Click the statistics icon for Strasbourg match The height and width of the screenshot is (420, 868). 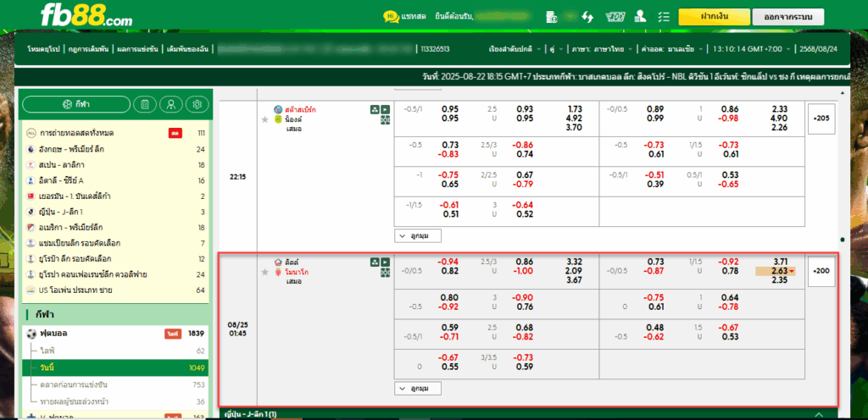pos(375,109)
